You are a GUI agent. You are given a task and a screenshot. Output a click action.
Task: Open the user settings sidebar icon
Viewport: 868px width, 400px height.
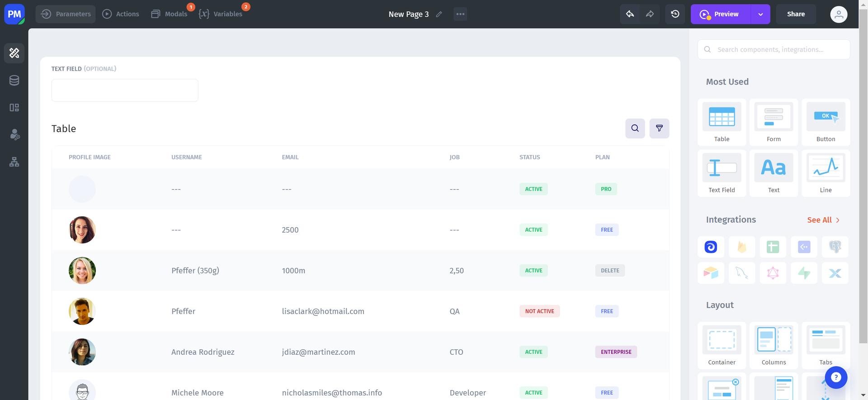coord(14,135)
